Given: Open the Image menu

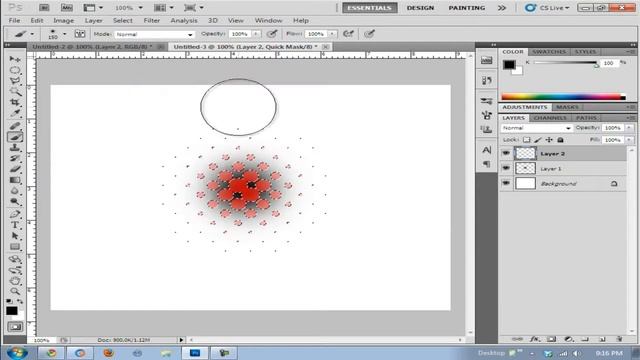Looking at the screenshot, I should point(64,20).
